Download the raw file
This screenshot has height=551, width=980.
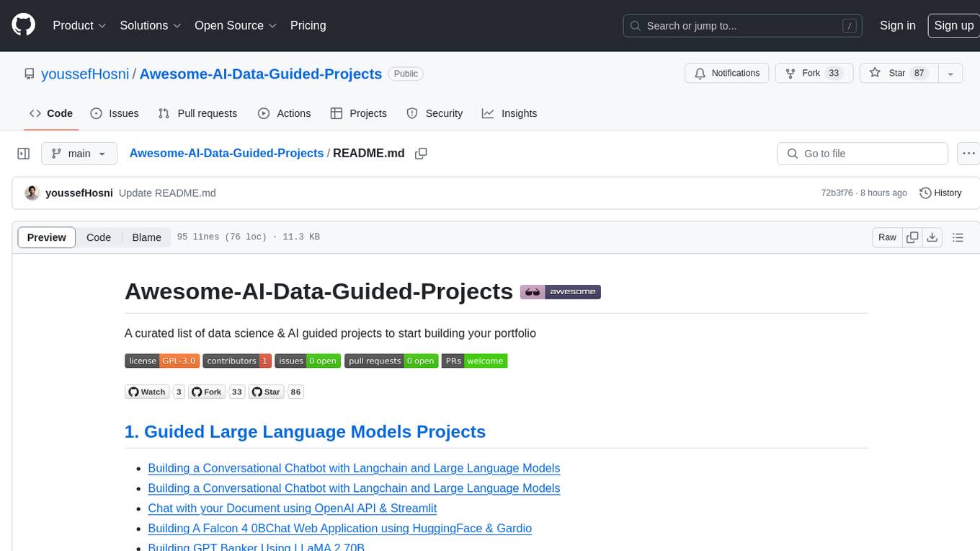pos(932,237)
